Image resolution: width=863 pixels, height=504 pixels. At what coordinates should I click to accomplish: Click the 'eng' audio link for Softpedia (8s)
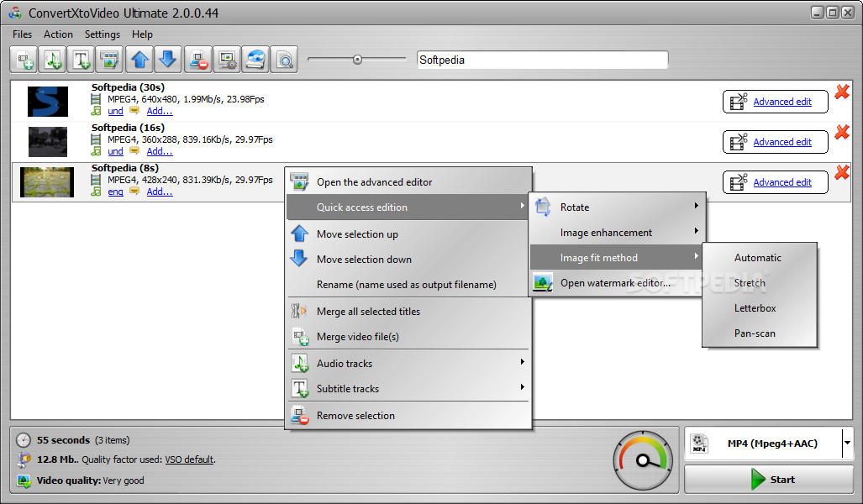(x=116, y=192)
